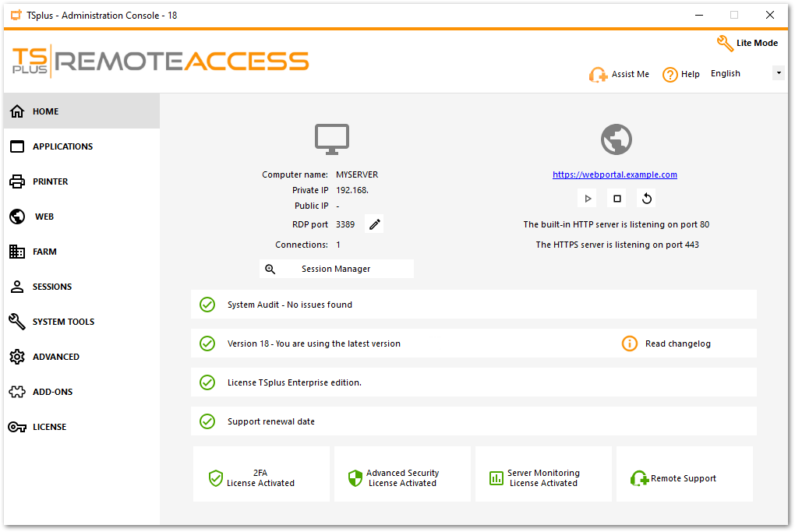
Task: Open the Session Manager
Action: (336, 268)
